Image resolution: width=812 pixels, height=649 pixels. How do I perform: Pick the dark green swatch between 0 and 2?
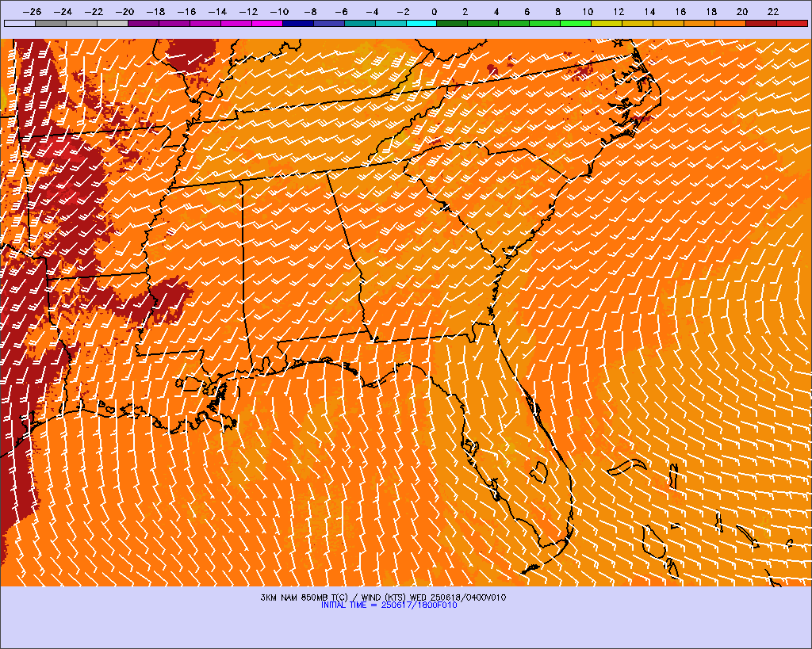pyautogui.click(x=453, y=23)
